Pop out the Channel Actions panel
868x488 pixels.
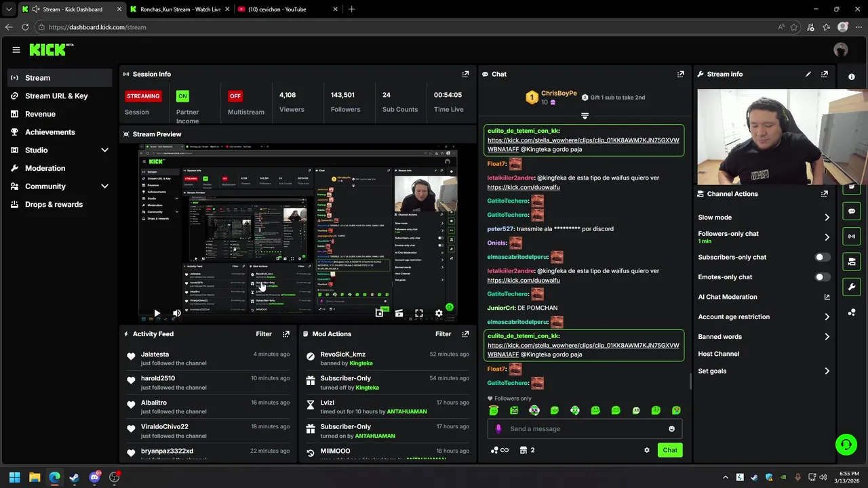point(824,194)
